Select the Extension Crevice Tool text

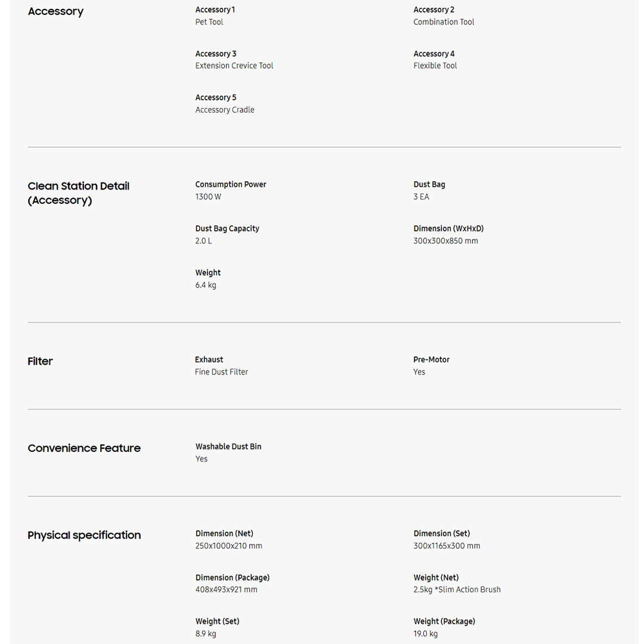click(x=234, y=66)
